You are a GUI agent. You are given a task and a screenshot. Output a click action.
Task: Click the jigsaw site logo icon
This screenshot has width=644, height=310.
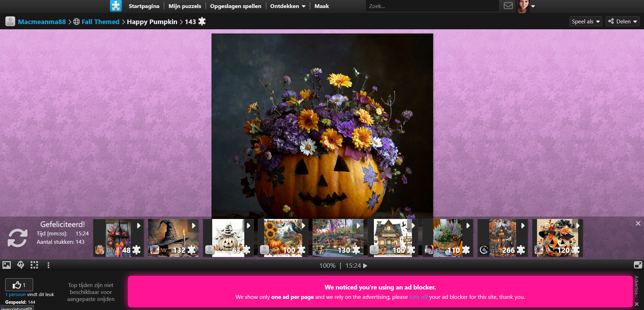(116, 6)
